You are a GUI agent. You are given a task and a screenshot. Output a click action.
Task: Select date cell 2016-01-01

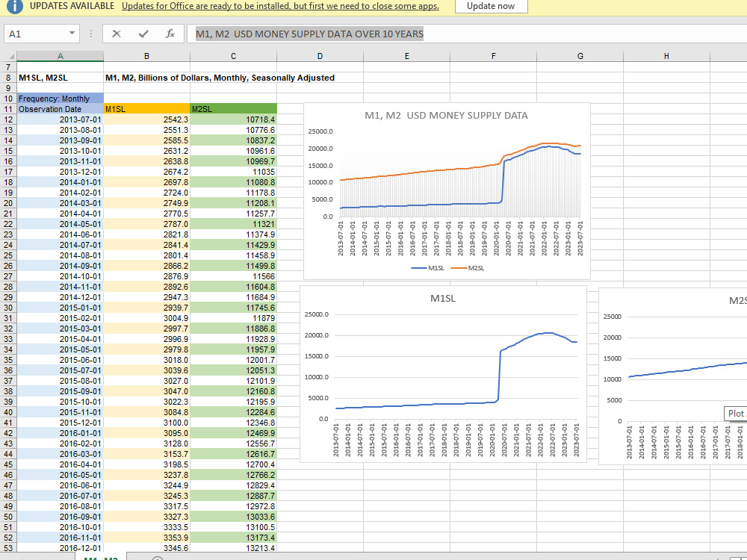(x=60, y=433)
